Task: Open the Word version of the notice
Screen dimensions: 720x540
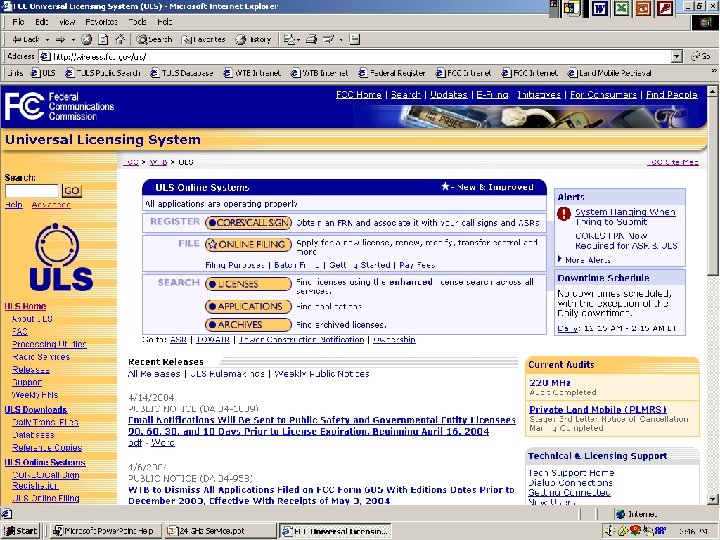Action: click(163, 443)
